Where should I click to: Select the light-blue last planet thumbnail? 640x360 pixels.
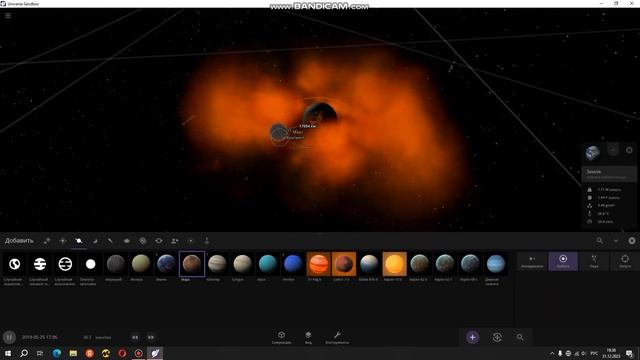pos(496,264)
